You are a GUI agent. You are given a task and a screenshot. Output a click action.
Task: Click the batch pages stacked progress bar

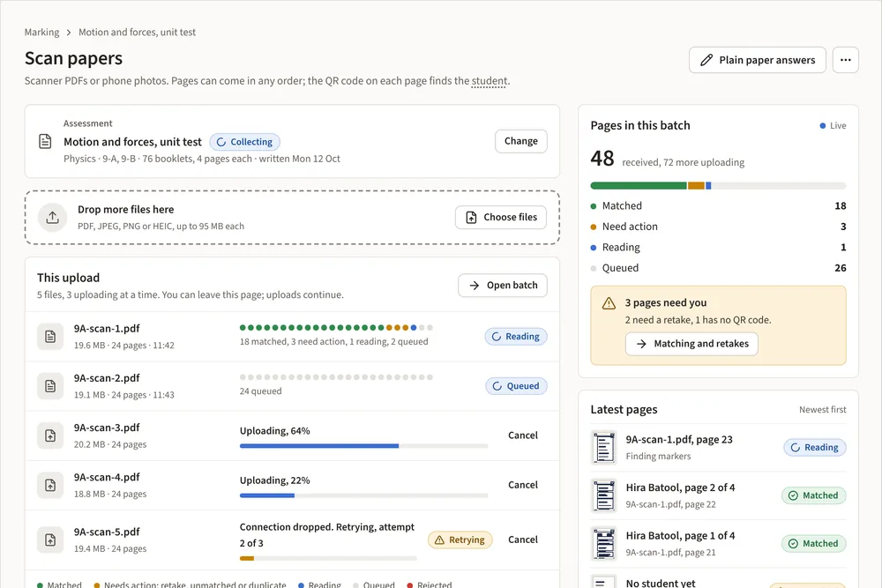[718, 185]
